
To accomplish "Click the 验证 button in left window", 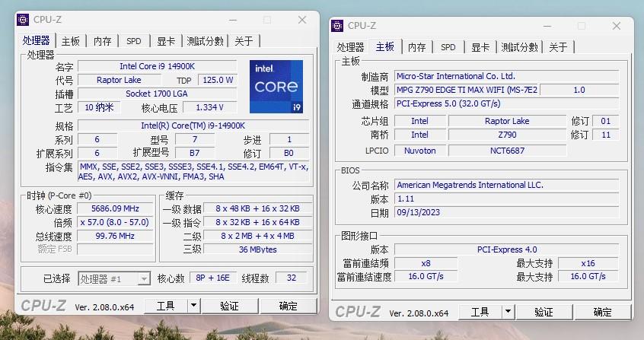I will [x=230, y=306].
